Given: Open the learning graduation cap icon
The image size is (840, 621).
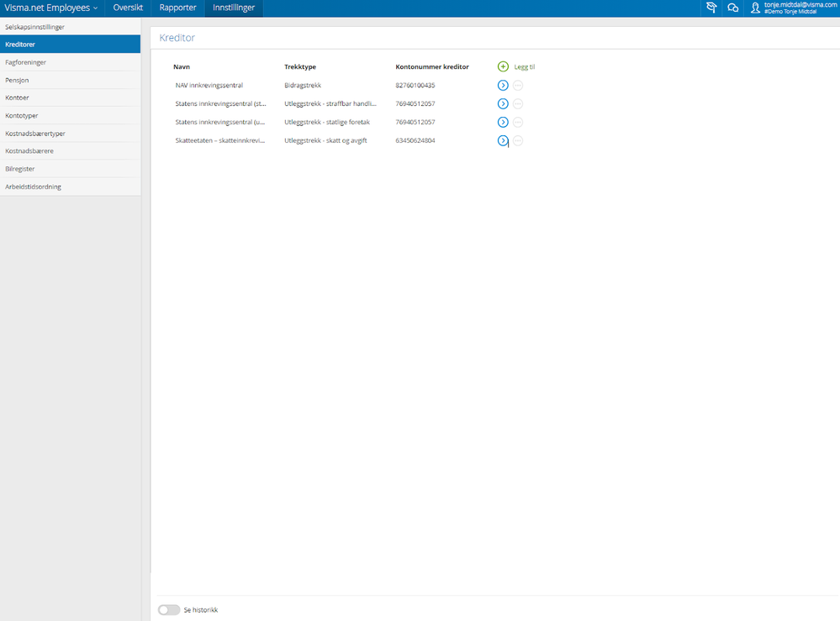Looking at the screenshot, I should [x=711, y=8].
